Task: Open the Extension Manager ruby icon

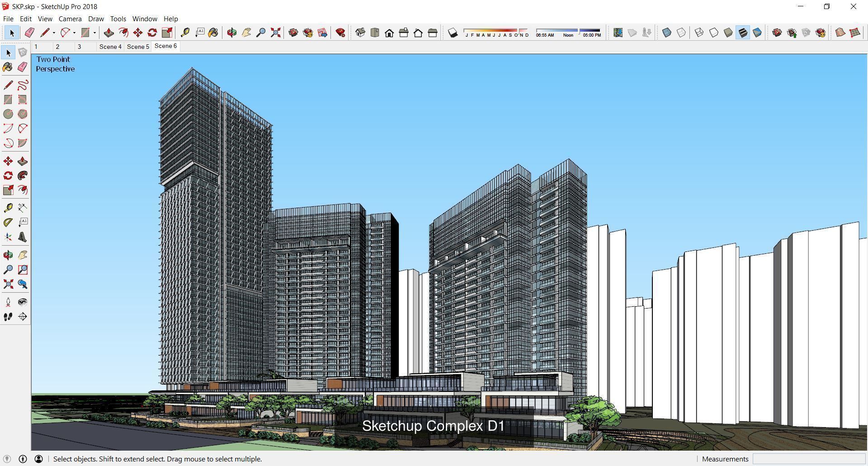Action: click(340, 33)
